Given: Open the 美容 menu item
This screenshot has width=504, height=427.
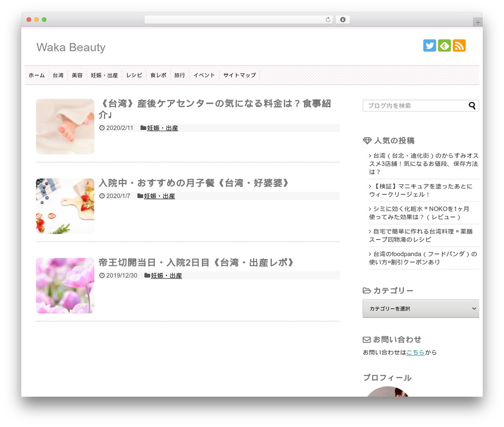Looking at the screenshot, I should tap(77, 75).
